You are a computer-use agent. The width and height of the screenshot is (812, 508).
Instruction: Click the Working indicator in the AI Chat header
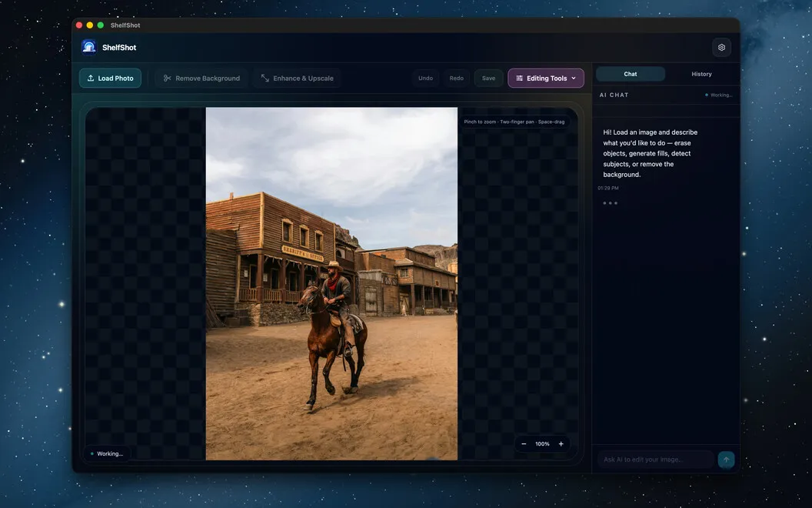click(719, 95)
